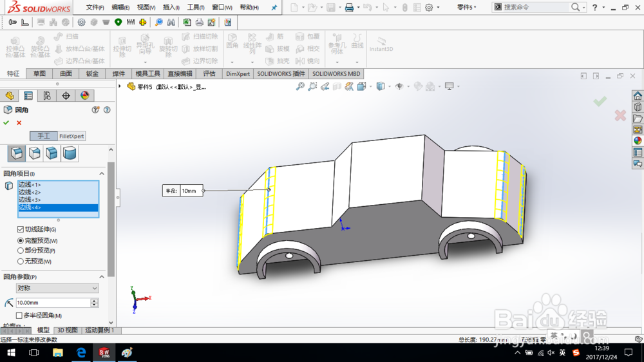
Task: Open the Design Library task pane icon
Action: tap(638, 107)
